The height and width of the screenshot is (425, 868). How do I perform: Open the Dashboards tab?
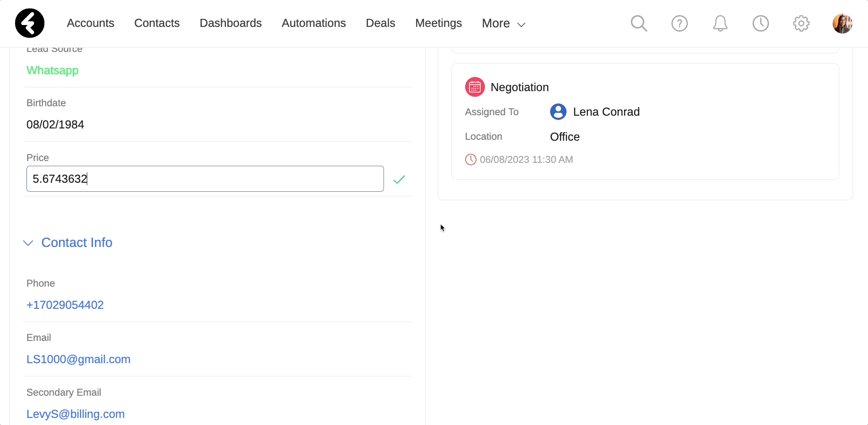[x=231, y=23]
